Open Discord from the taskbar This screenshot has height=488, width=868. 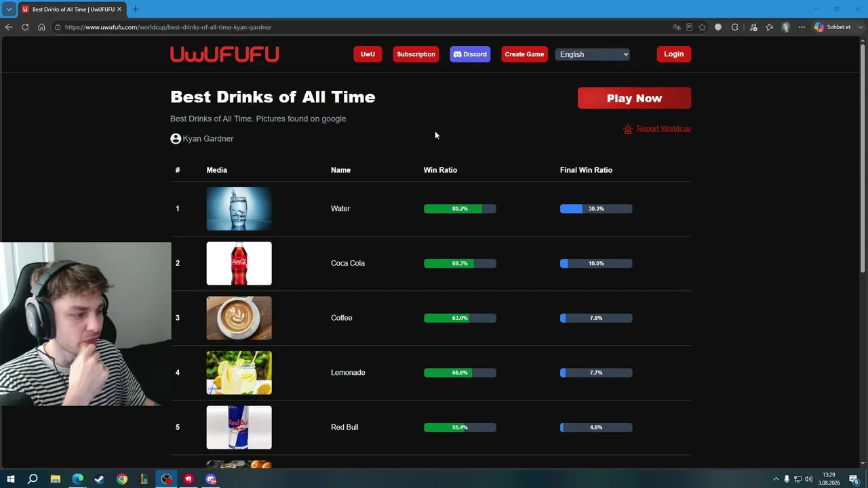[211, 479]
